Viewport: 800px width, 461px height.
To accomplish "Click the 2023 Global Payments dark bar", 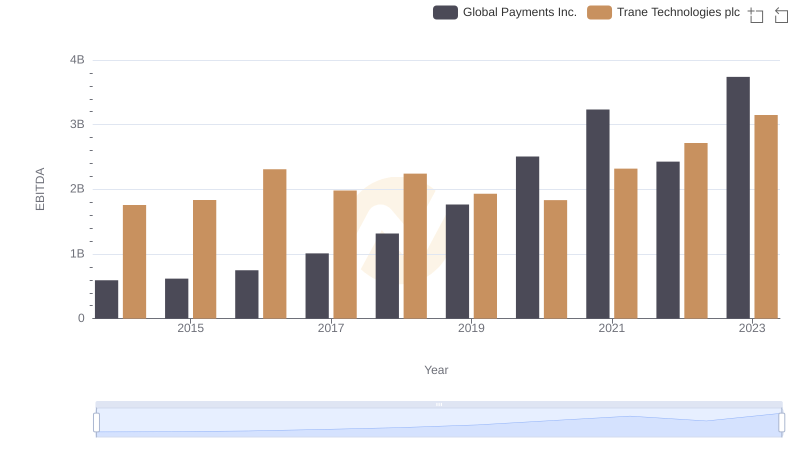I will coord(738,198).
